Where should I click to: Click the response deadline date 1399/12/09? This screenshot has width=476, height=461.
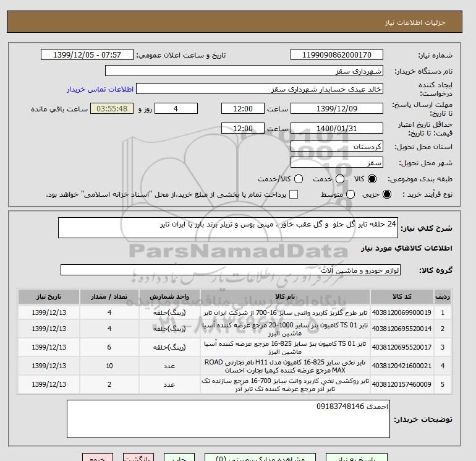click(337, 108)
